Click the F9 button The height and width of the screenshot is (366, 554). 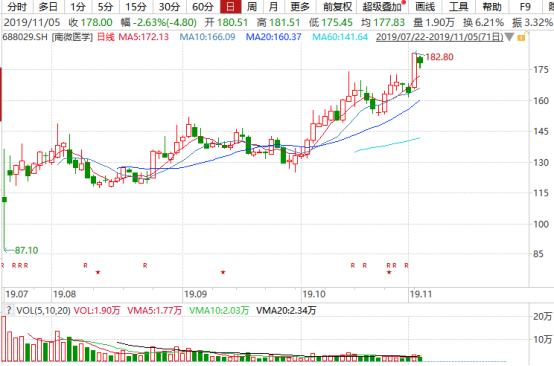(x=525, y=7)
